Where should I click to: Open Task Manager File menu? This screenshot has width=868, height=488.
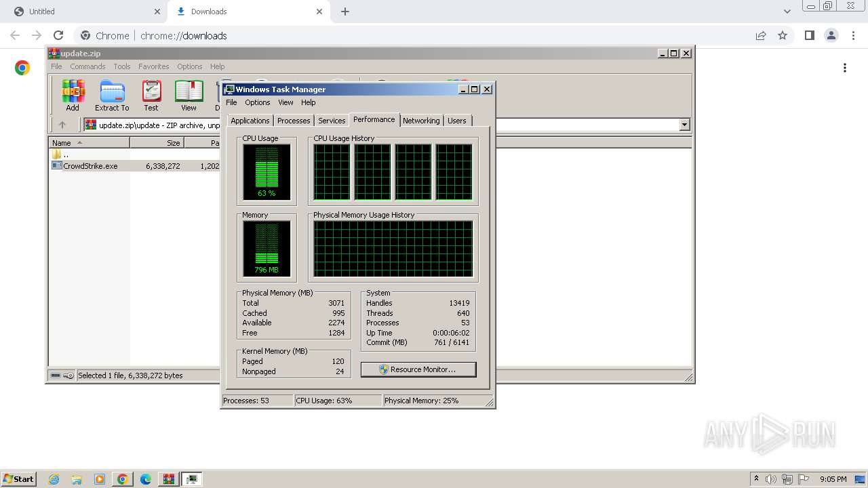tap(231, 102)
